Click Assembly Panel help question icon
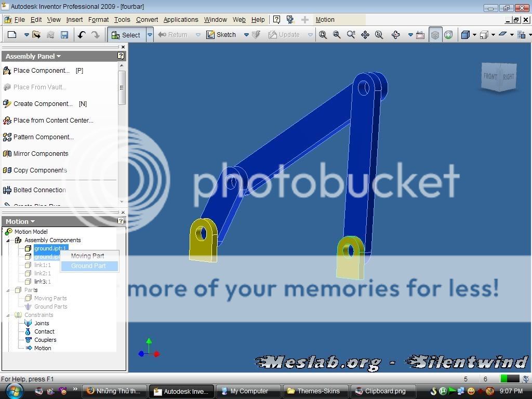Viewport: 532px width, 399px height. (x=121, y=56)
